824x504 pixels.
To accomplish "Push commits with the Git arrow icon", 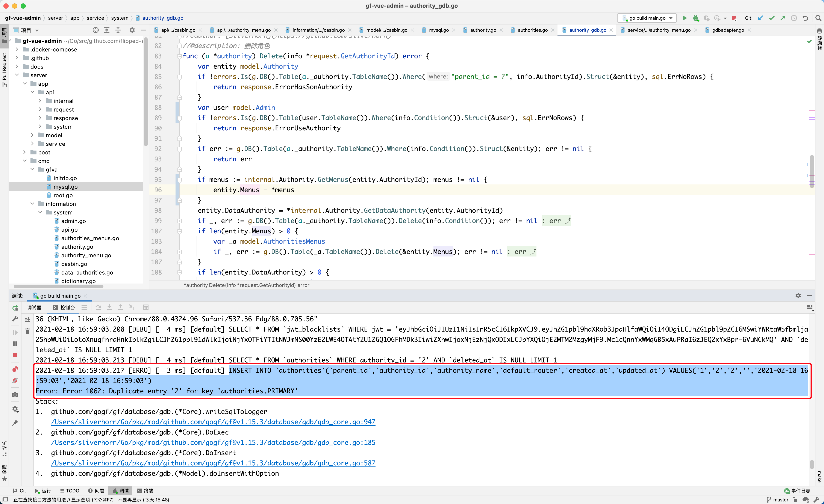I will tap(783, 18).
